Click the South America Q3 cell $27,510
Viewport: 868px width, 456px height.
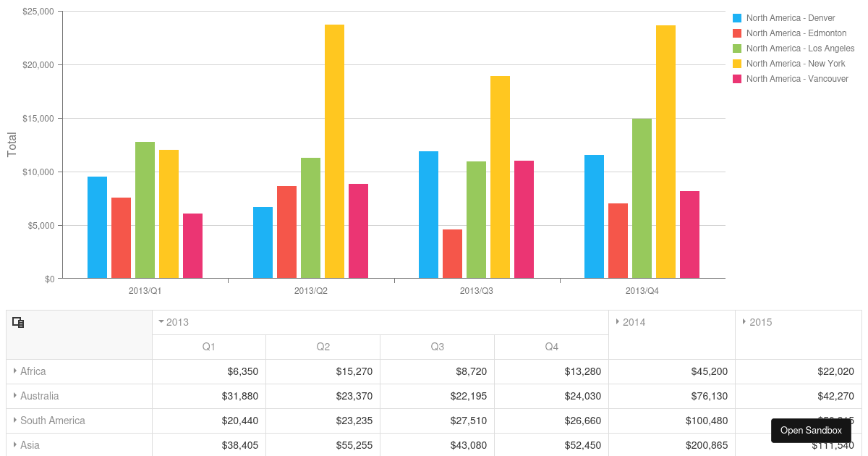click(x=437, y=421)
